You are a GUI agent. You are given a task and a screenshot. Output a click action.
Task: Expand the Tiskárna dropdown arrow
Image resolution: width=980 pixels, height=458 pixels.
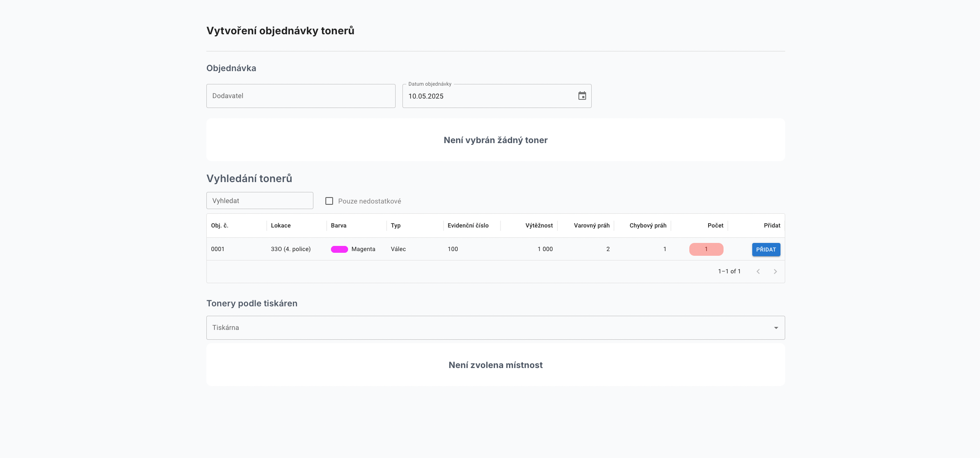click(776, 328)
